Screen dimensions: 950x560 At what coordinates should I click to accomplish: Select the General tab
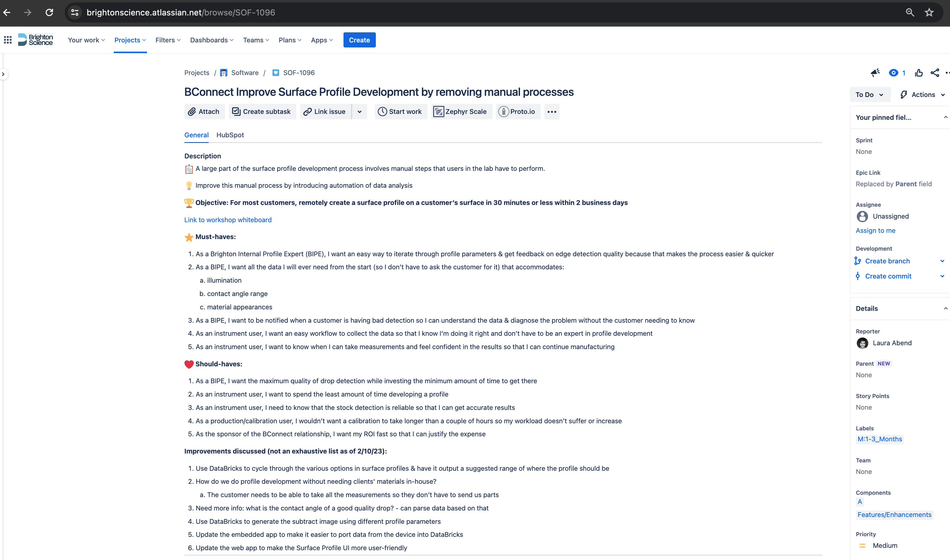pos(196,135)
